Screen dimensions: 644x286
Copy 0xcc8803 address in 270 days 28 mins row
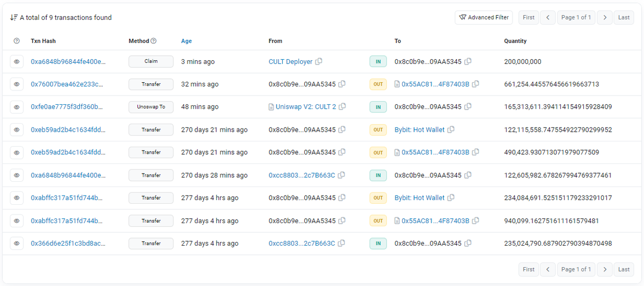coord(341,175)
